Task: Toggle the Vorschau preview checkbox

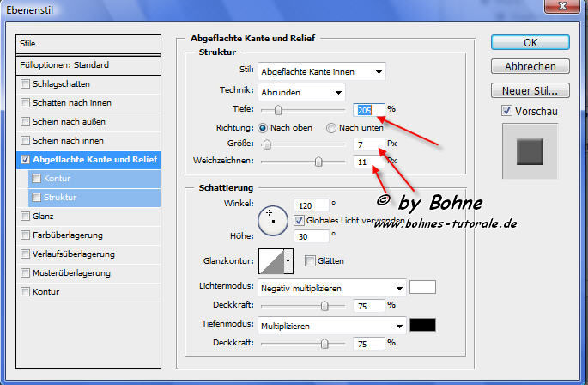Action: coord(507,111)
